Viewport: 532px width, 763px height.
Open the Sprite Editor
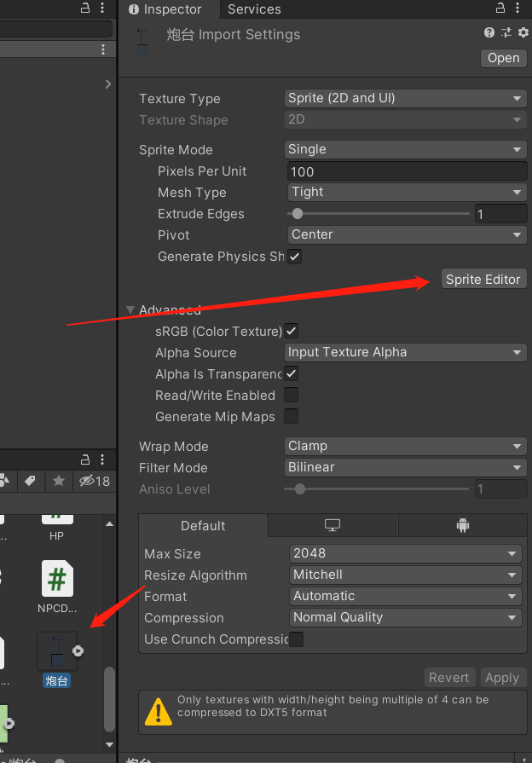[483, 279]
